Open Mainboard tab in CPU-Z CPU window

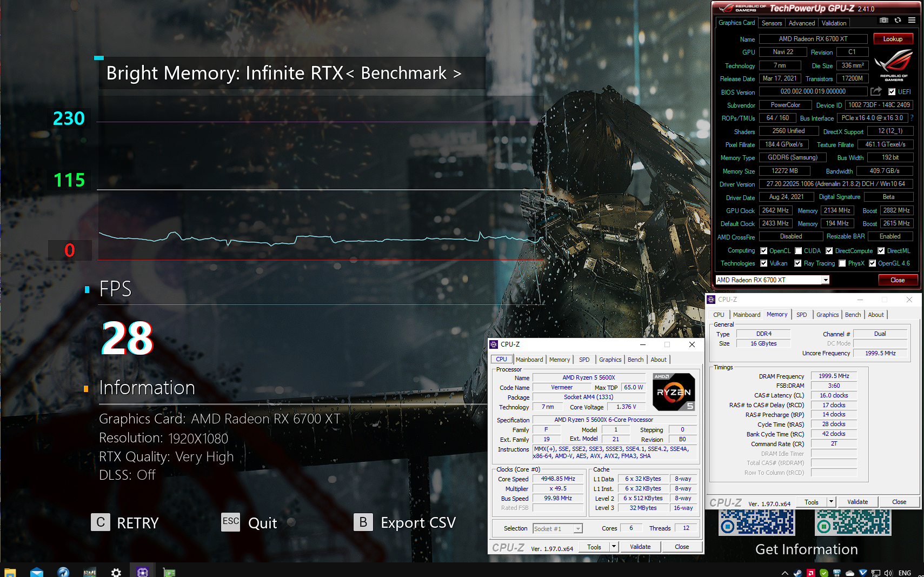pyautogui.click(x=529, y=360)
